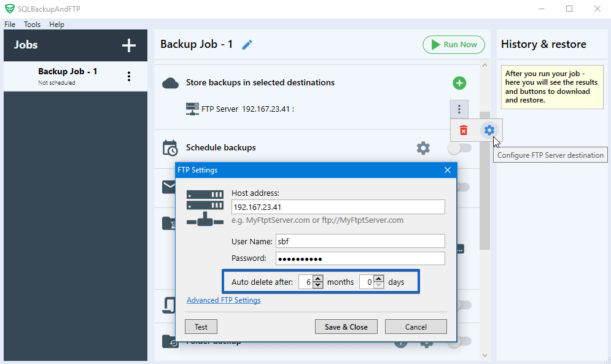611x364 pixels.
Task: Open Advanced FTP Settings
Action: click(222, 300)
